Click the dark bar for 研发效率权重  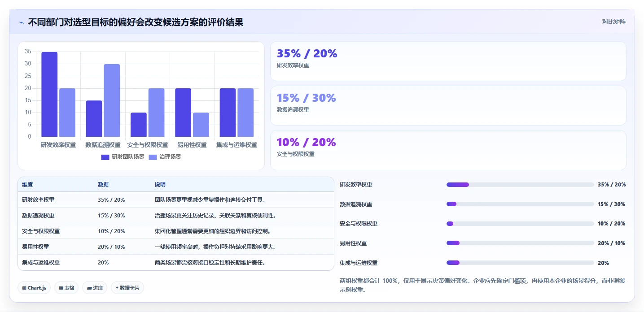tap(49, 94)
